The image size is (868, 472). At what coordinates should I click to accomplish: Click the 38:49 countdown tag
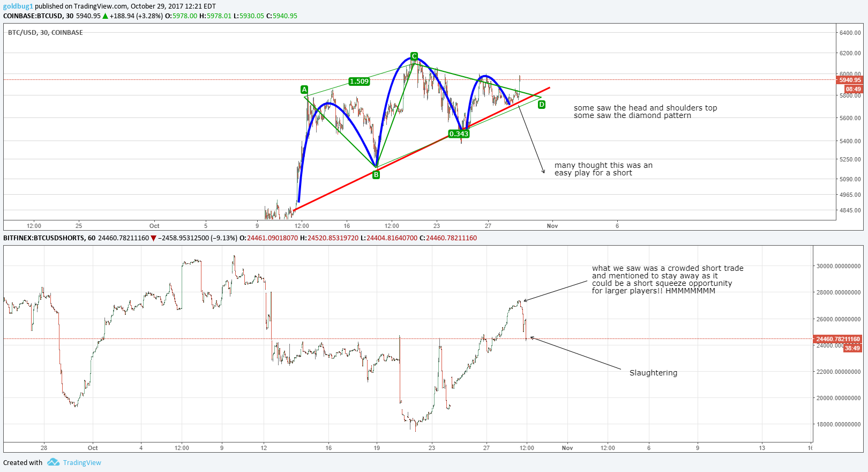852,348
